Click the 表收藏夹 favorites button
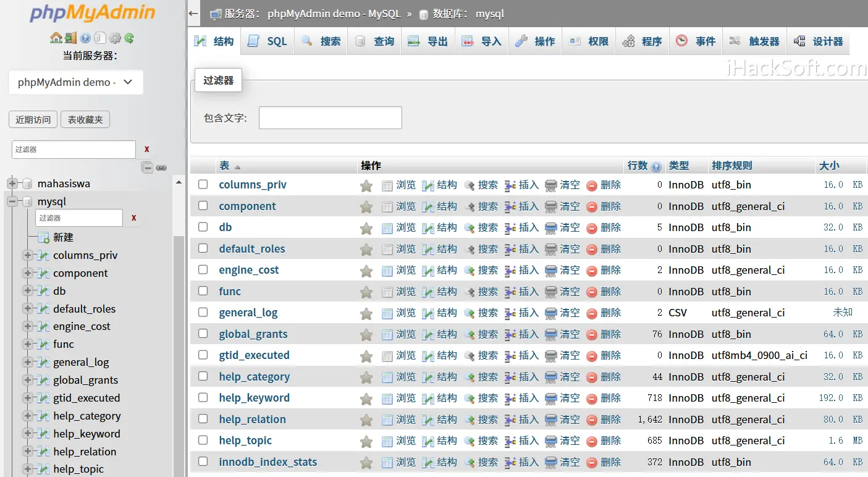The width and height of the screenshot is (868, 477). (x=85, y=119)
